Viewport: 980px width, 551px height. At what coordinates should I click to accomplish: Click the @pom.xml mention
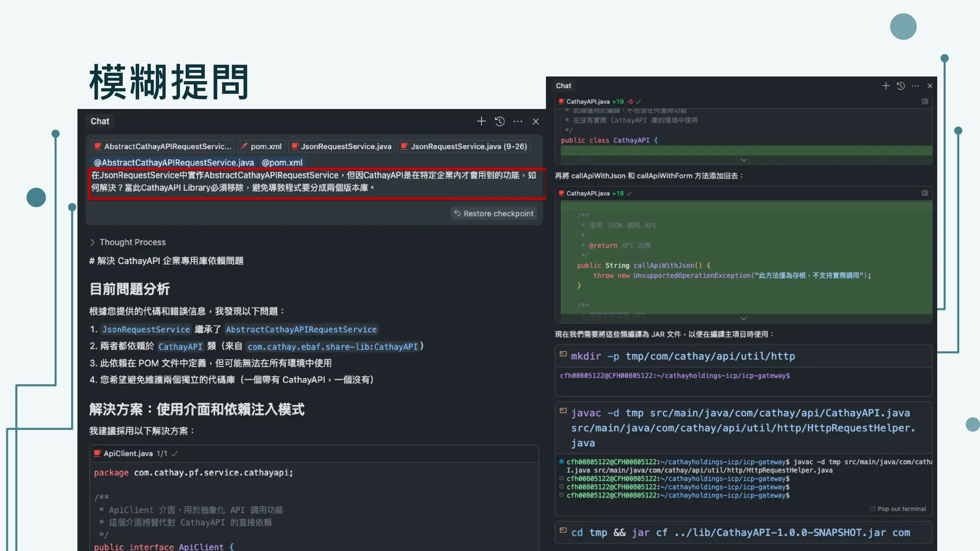(282, 163)
